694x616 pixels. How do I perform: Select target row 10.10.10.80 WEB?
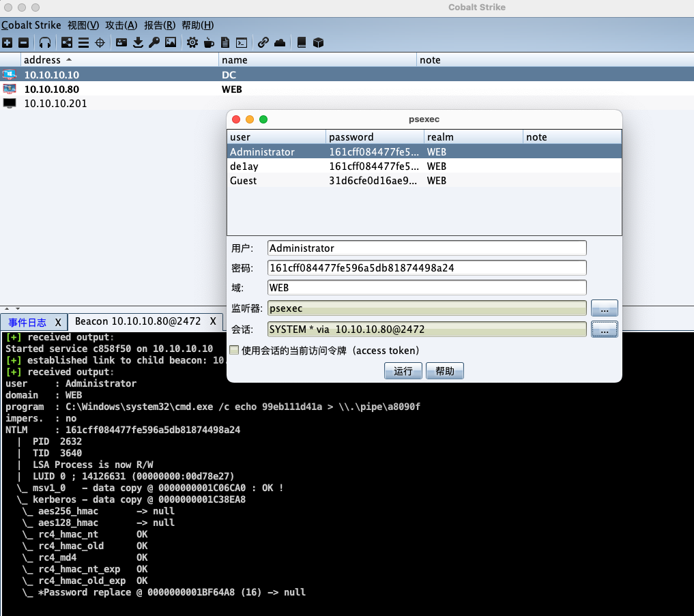347,89
